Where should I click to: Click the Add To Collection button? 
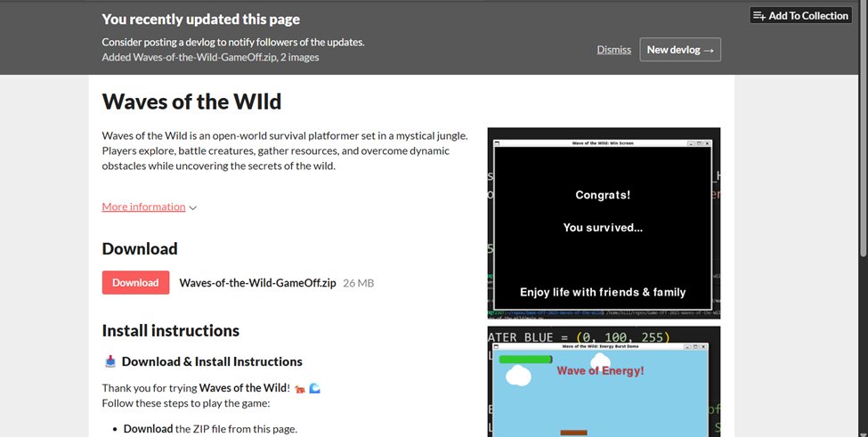[x=801, y=15]
